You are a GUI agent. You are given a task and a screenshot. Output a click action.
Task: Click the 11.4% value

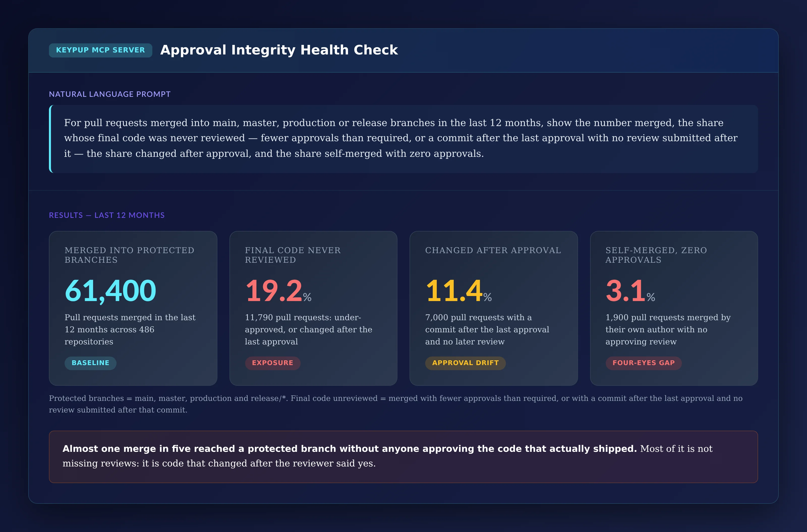(458, 291)
